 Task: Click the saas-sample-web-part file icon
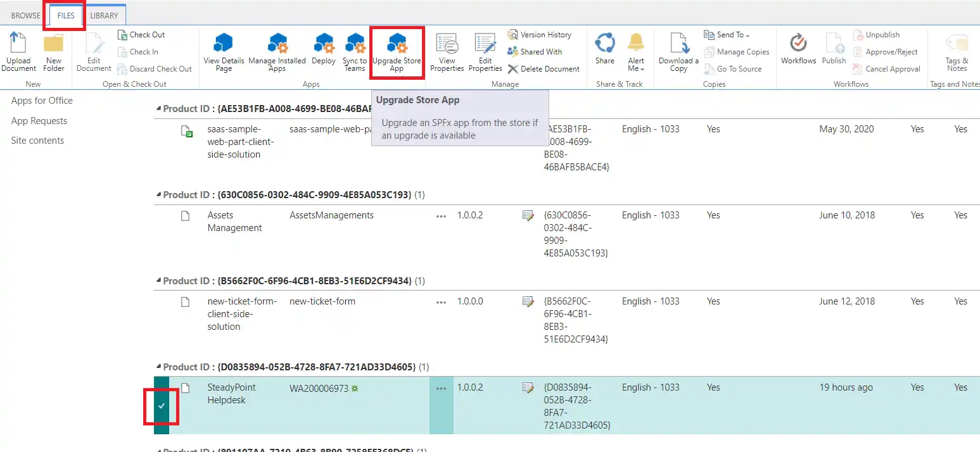(x=186, y=131)
